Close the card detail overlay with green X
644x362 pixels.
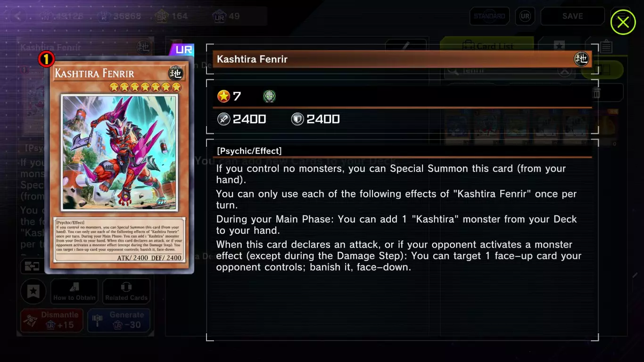click(623, 22)
